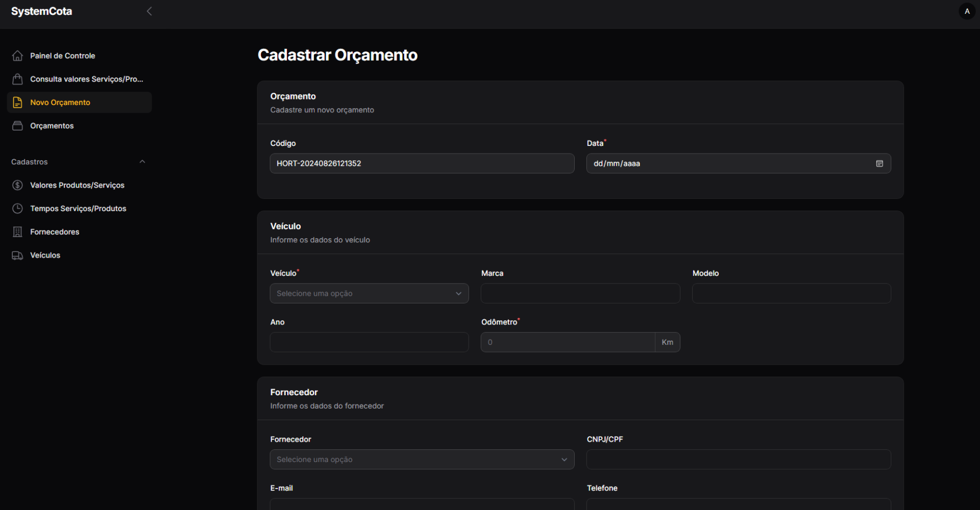This screenshot has height=510, width=980.
Task: Open Valores Produtos/Serviços page
Action: pyautogui.click(x=80, y=185)
